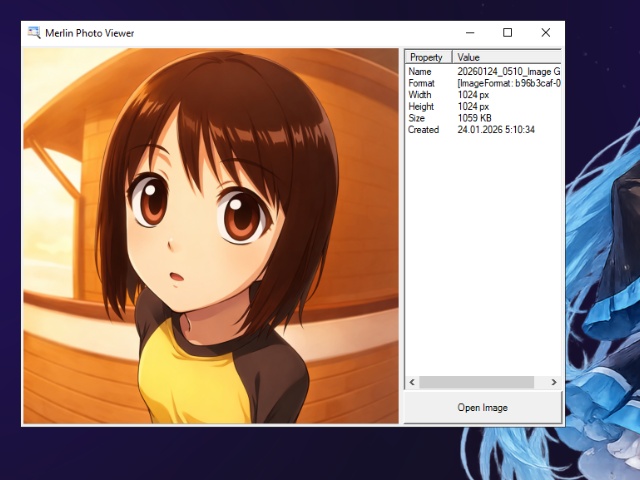Click the right scroll arrow in properties list
The image size is (640, 480).
pos(554,382)
